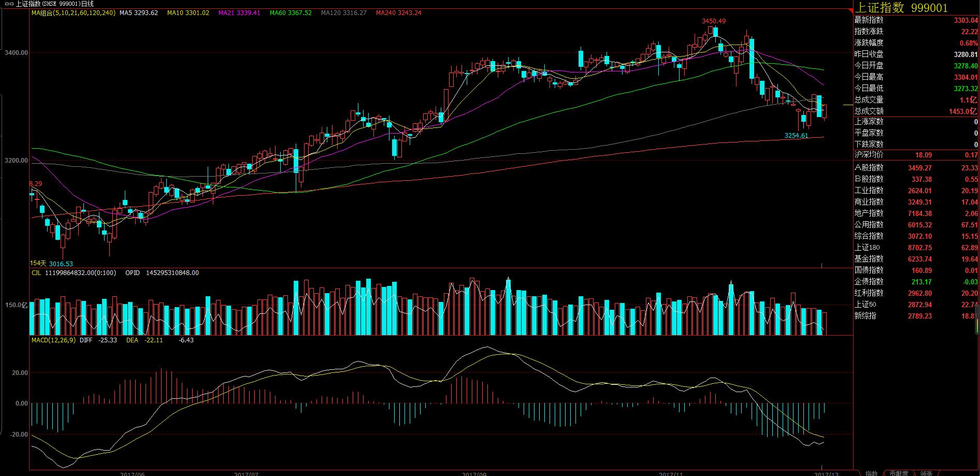Click the 今日最低 row label
The height and width of the screenshot is (476, 980).
[869, 89]
